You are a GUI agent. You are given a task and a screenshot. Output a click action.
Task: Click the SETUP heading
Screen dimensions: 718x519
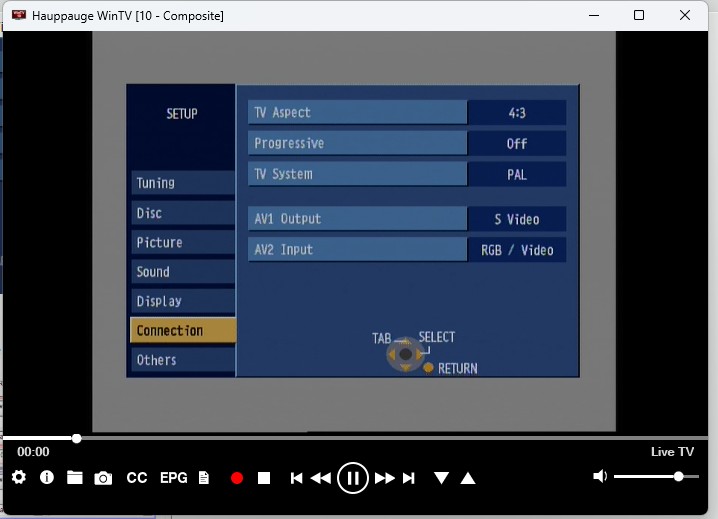[182, 114]
